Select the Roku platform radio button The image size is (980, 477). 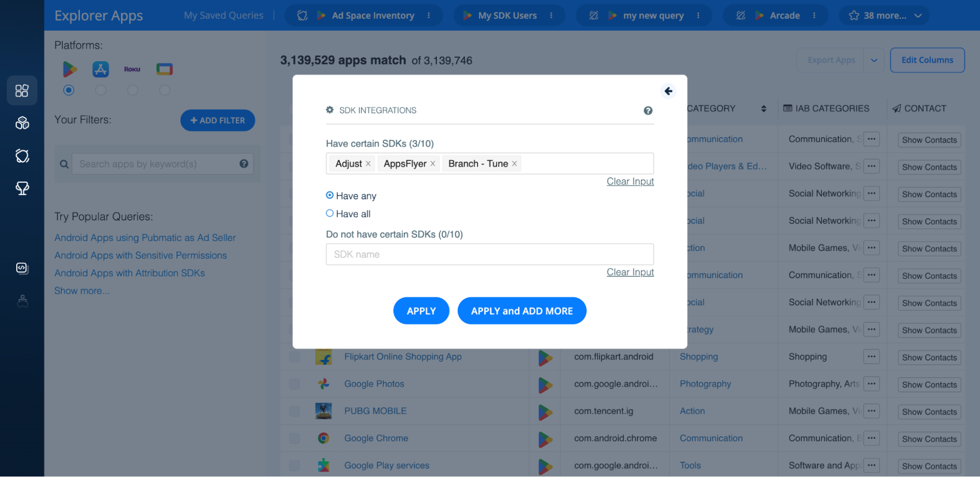click(x=132, y=90)
